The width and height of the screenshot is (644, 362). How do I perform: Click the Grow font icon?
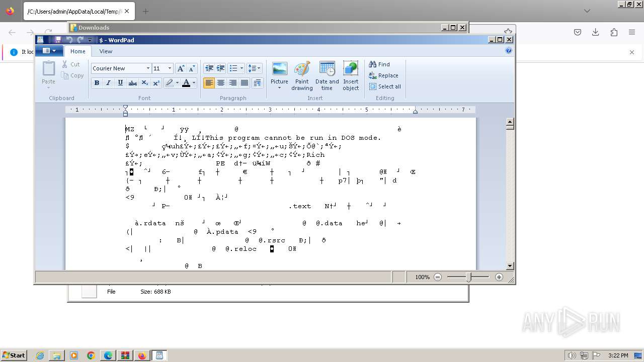point(181,68)
